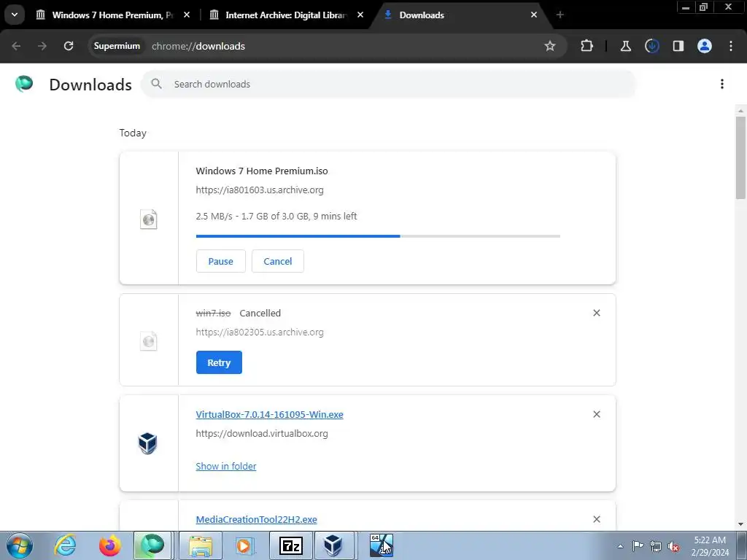Image resolution: width=747 pixels, height=560 pixels.
Task: Launch Internet Explorer from the taskbar
Action: [65, 545]
